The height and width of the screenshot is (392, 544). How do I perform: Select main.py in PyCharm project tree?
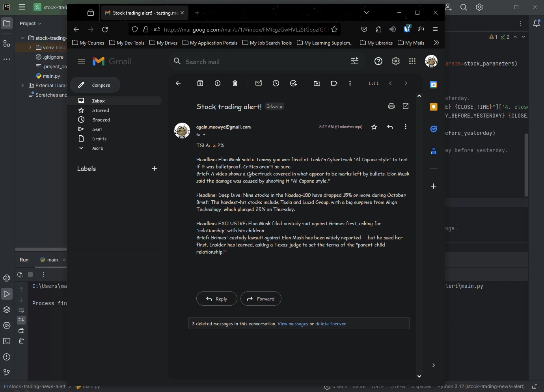tap(49, 76)
